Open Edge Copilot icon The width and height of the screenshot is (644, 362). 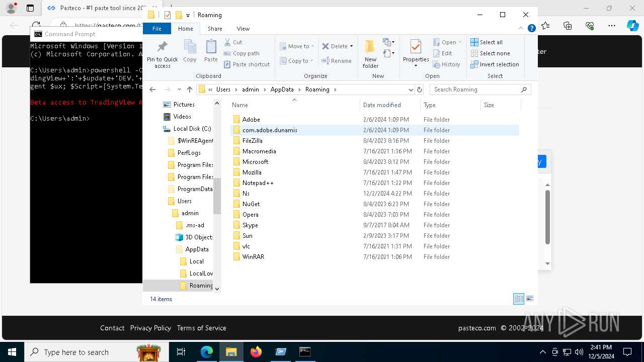pyautogui.click(x=632, y=25)
